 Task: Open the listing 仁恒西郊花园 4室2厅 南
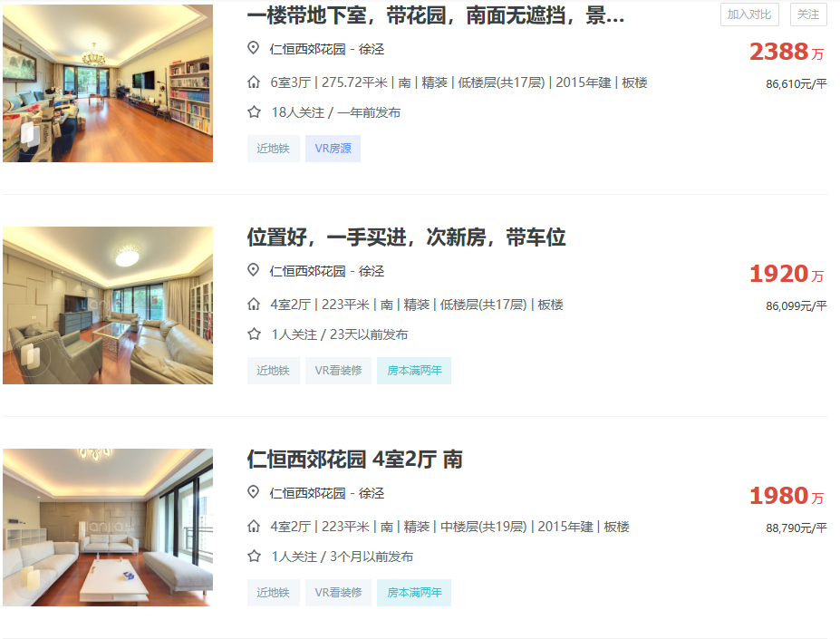point(354,460)
